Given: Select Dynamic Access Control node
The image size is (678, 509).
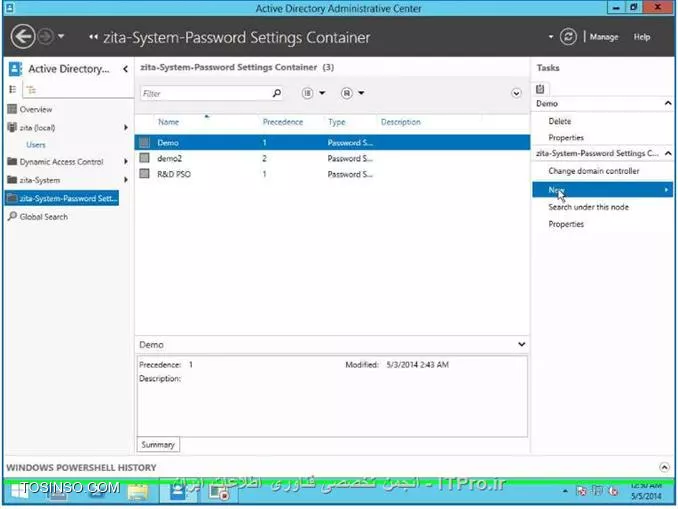Looking at the screenshot, I should (61, 162).
